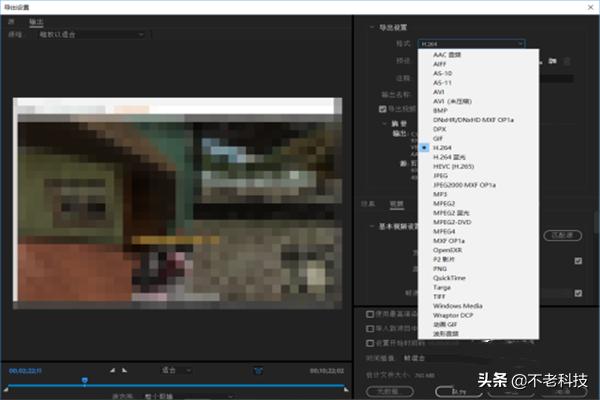Image resolution: width=600 pixels, height=400 pixels.
Task: Open the Effects settings tab
Action: [368, 204]
